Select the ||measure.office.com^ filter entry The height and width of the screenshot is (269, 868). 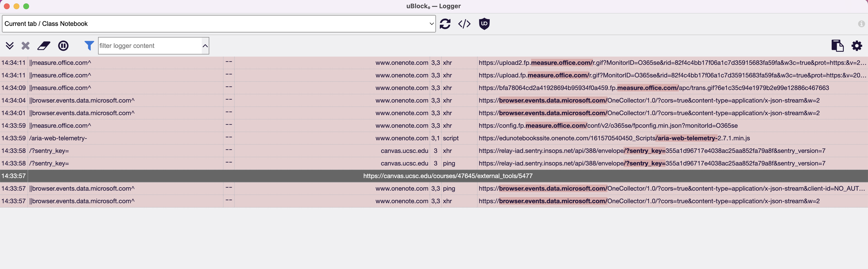point(61,63)
